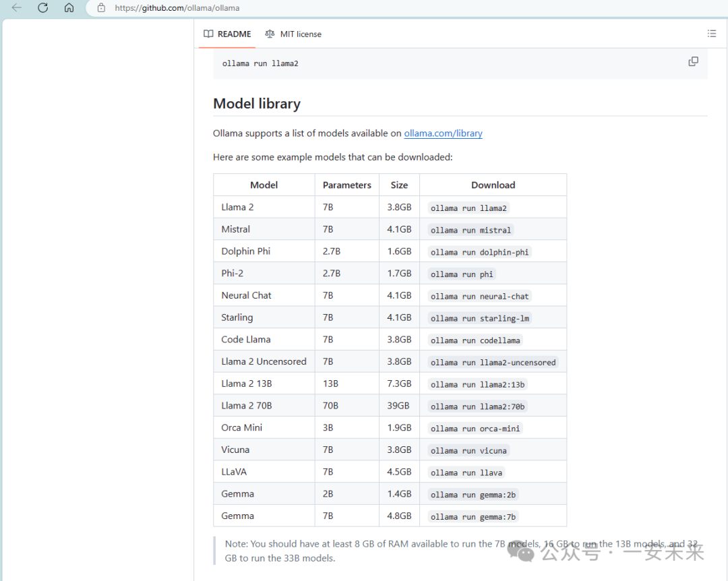Go back with the browser back arrow
728x581 pixels.
17,7
